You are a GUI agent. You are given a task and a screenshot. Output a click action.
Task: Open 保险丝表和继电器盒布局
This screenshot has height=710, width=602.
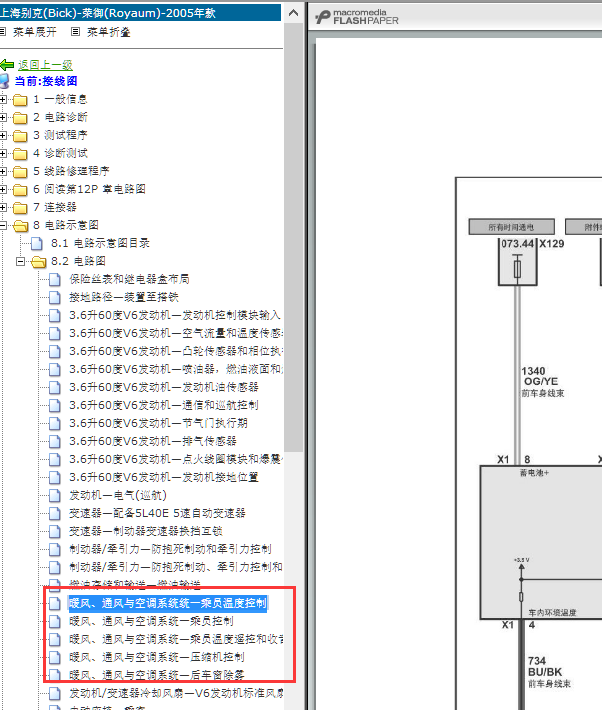point(129,279)
